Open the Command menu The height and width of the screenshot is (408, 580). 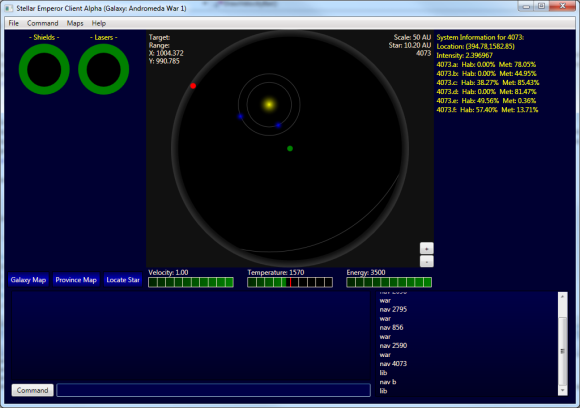43,23
